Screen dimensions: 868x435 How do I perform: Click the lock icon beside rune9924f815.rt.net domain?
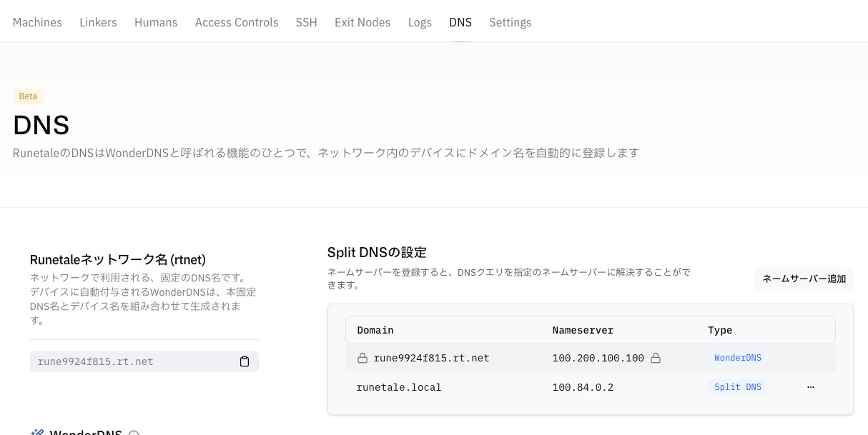click(363, 358)
